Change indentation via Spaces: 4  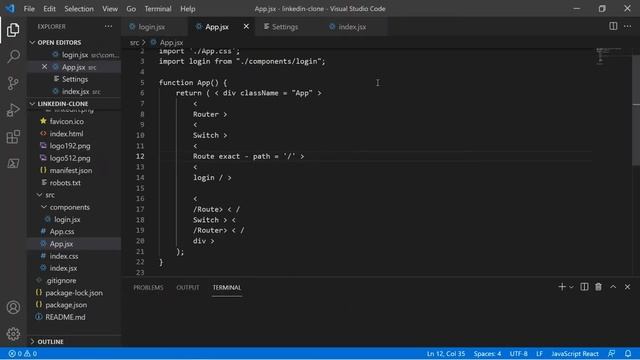click(487, 353)
